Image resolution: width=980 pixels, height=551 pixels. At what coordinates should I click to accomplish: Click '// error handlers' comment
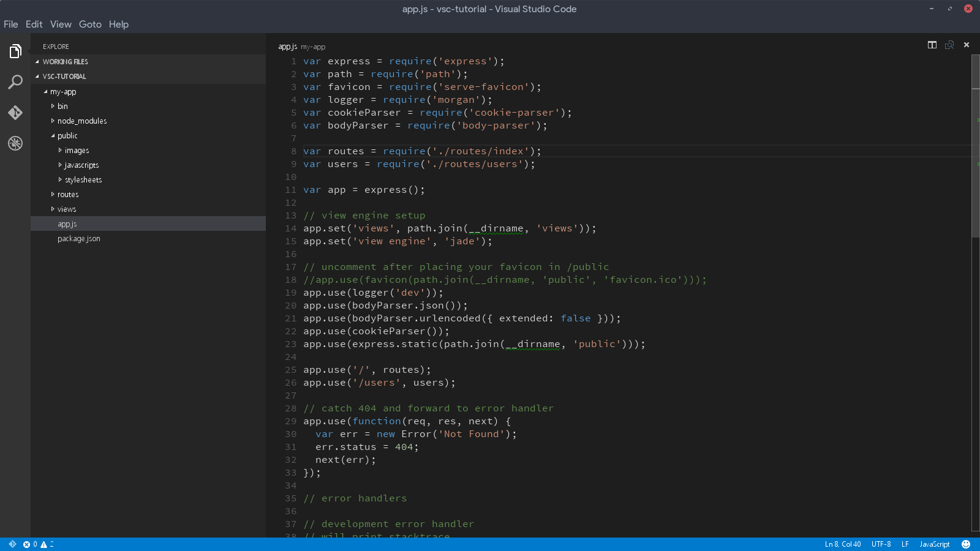click(x=355, y=498)
